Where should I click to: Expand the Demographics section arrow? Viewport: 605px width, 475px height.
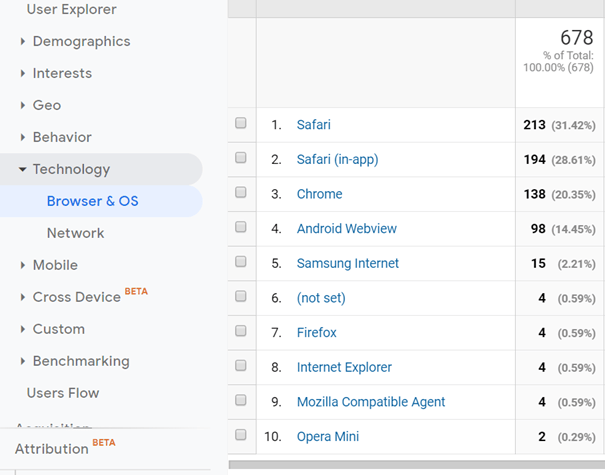[x=23, y=41]
